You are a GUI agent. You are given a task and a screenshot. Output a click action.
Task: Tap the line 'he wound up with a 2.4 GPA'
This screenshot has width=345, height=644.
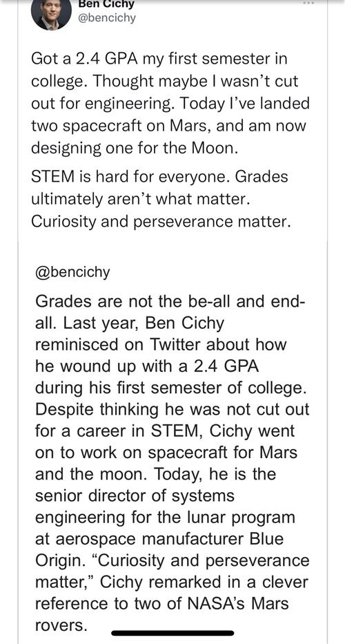click(x=147, y=367)
